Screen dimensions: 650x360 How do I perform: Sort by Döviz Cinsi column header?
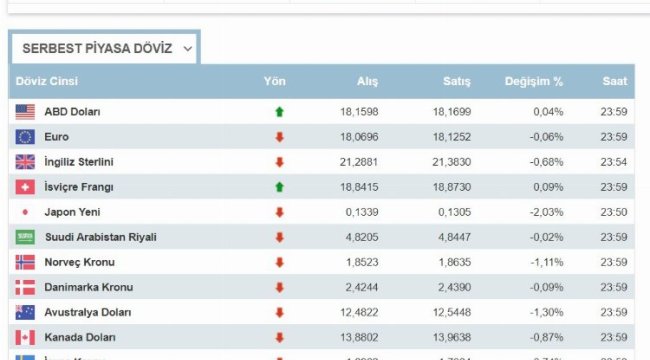pos(47,81)
